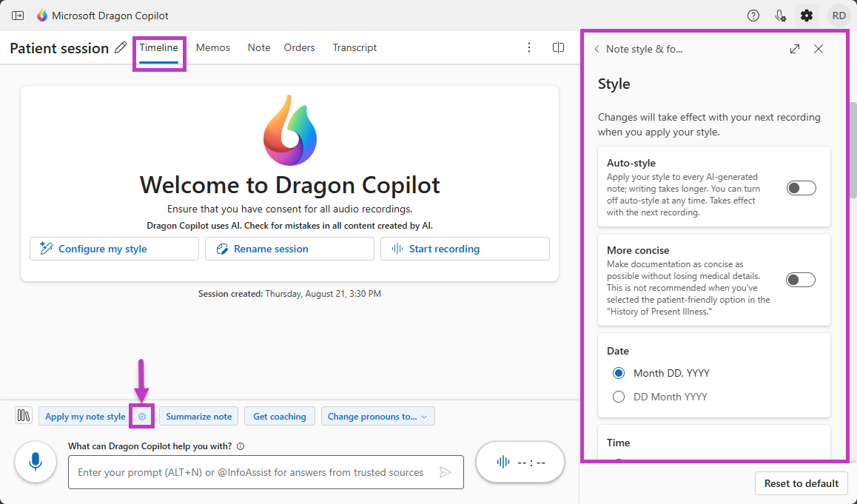
Task: Enable the Auto-style toggle
Action: point(801,187)
